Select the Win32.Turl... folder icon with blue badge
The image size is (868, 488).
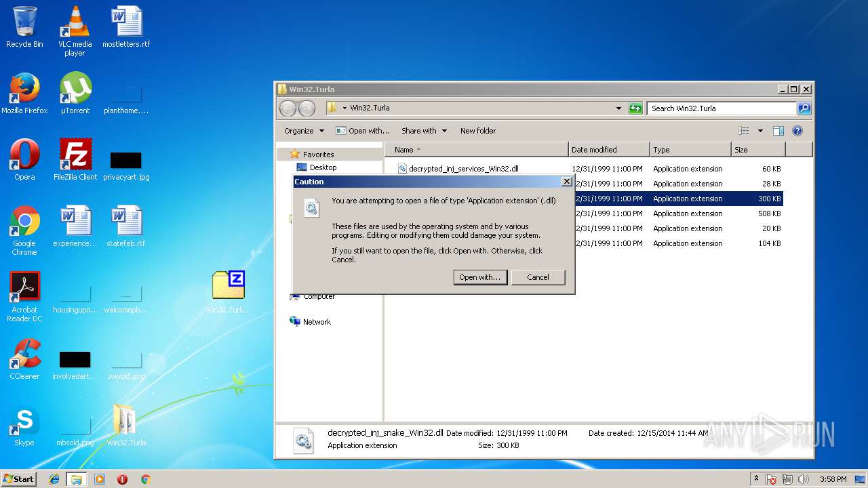228,292
